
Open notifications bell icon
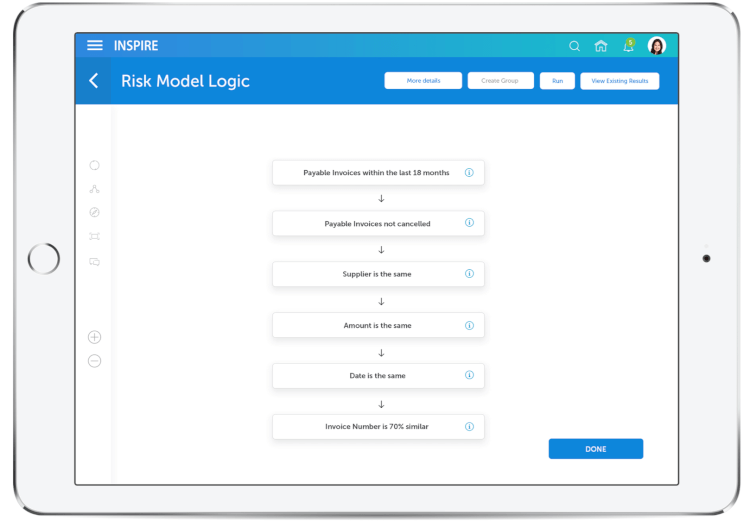coord(629,45)
